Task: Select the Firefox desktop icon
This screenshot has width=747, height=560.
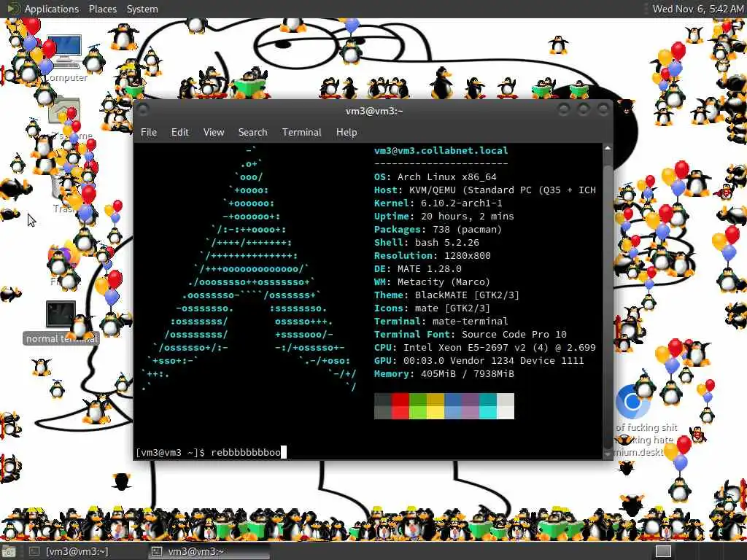Action: (63, 264)
